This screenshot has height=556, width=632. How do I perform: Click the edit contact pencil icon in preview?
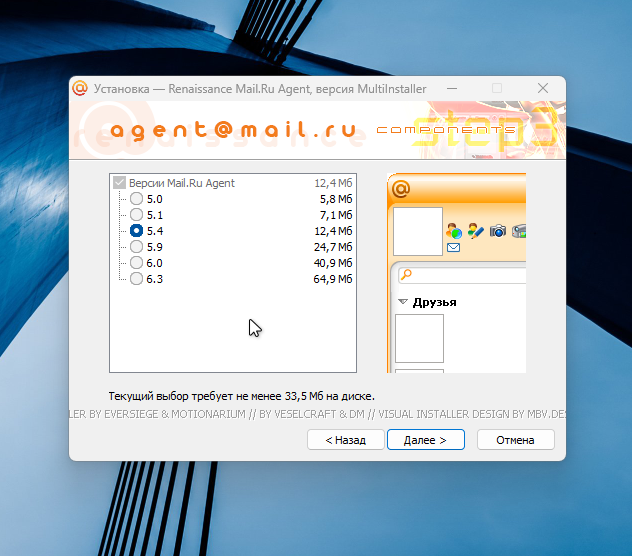point(476,231)
